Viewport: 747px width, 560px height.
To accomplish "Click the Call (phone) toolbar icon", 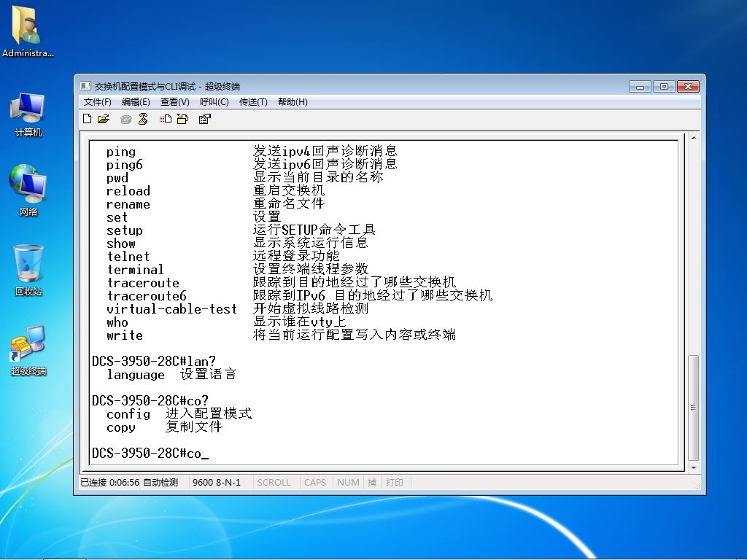I will tap(125, 119).
